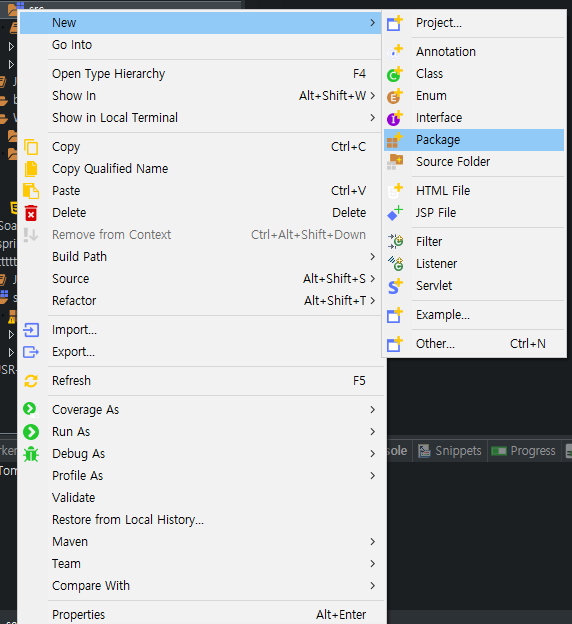Expand the Compare With submenu arrow
572x624 pixels.
tap(373, 586)
